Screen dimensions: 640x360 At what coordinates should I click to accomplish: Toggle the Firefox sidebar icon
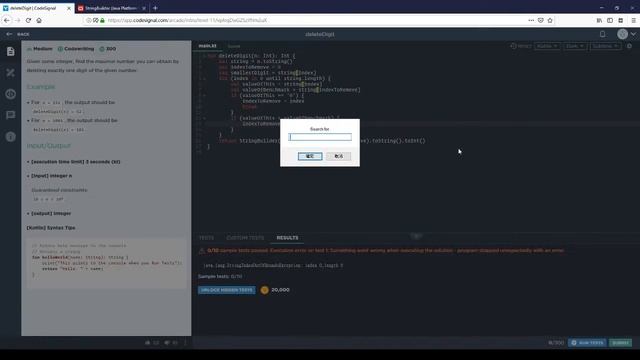pyautogui.click(x=610, y=20)
